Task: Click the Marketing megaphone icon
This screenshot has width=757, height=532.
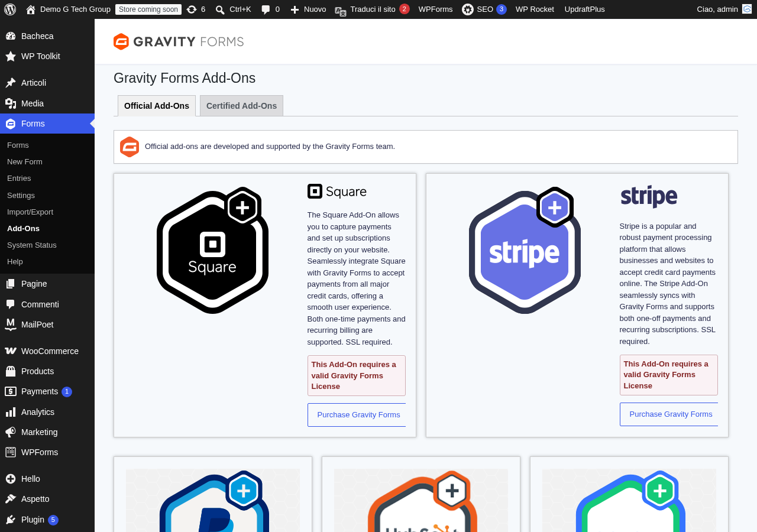Action: click(x=11, y=432)
